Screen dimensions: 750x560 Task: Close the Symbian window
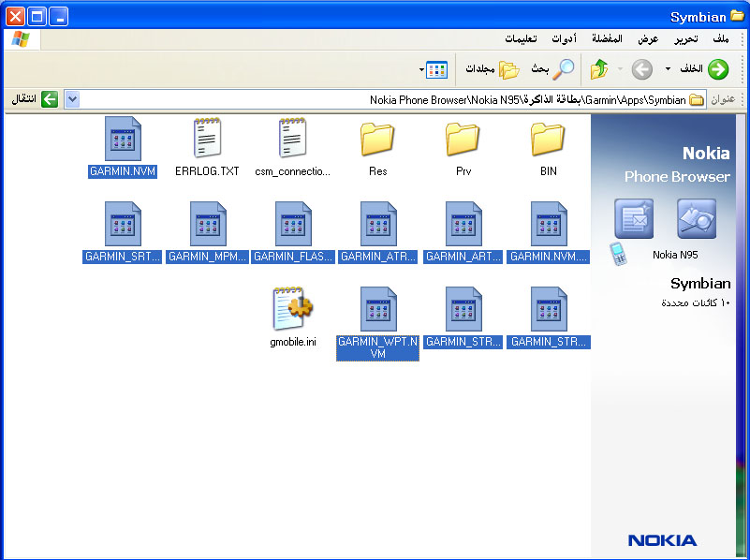click(15, 17)
